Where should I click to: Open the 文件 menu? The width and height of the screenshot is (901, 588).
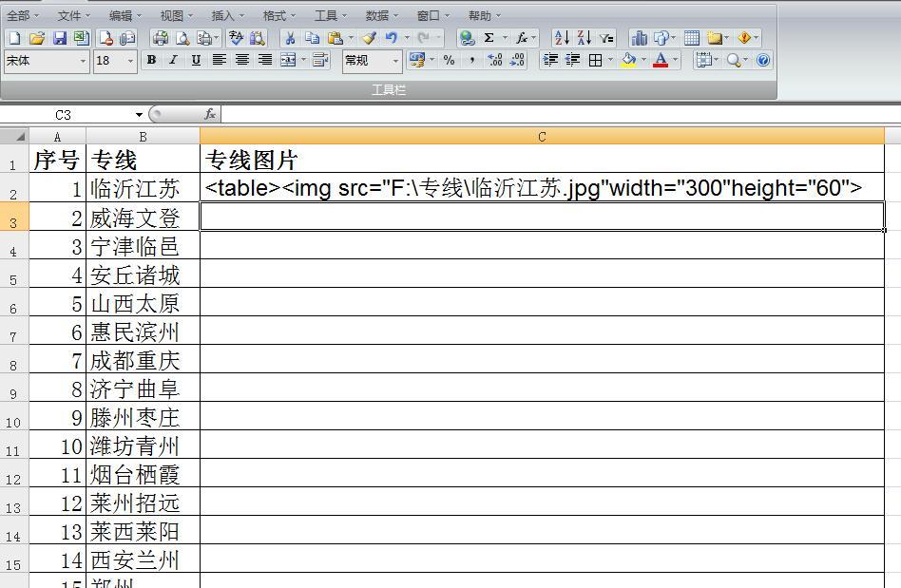(73, 15)
